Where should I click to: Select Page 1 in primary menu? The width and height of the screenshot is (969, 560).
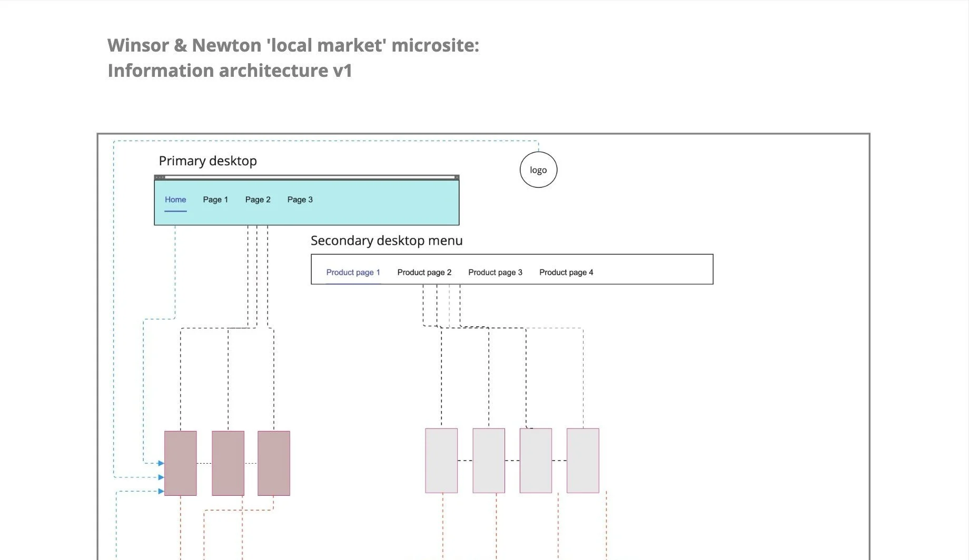(x=215, y=199)
